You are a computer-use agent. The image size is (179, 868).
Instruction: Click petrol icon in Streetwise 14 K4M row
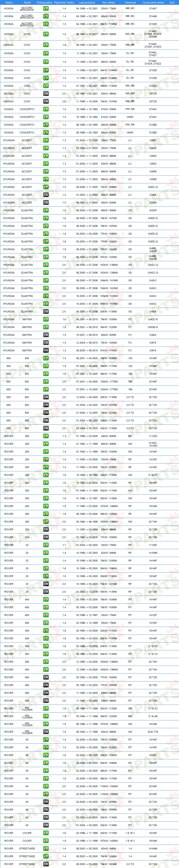click(x=46, y=849)
